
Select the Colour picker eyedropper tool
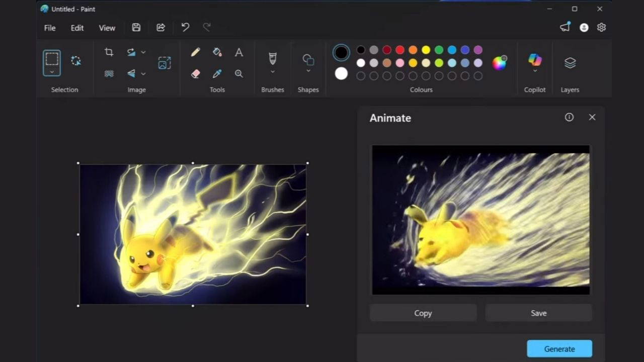tap(217, 74)
